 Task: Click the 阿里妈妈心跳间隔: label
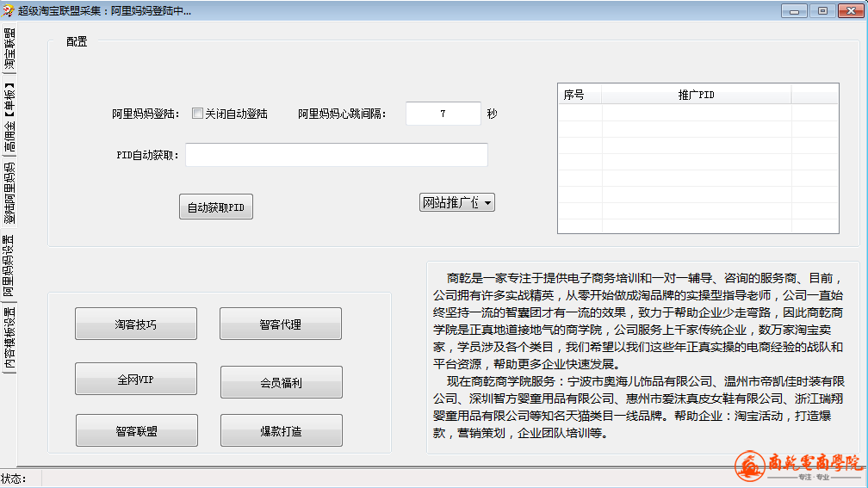point(342,114)
